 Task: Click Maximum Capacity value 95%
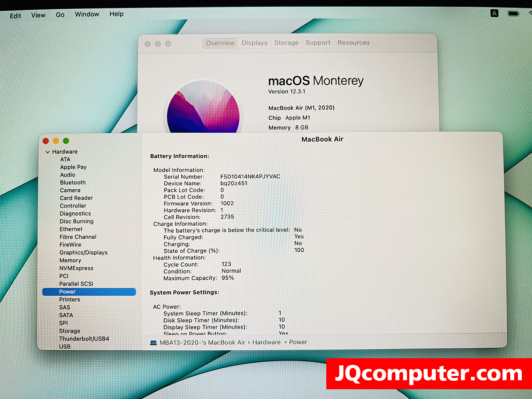click(x=227, y=278)
